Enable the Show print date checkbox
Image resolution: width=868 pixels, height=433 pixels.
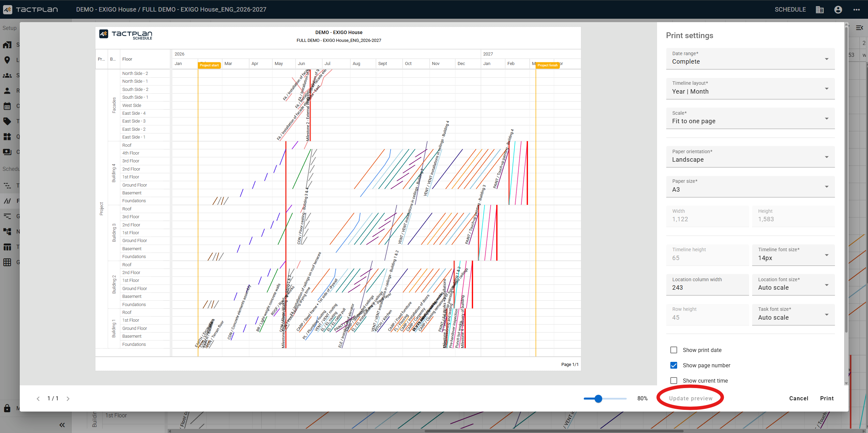(674, 350)
